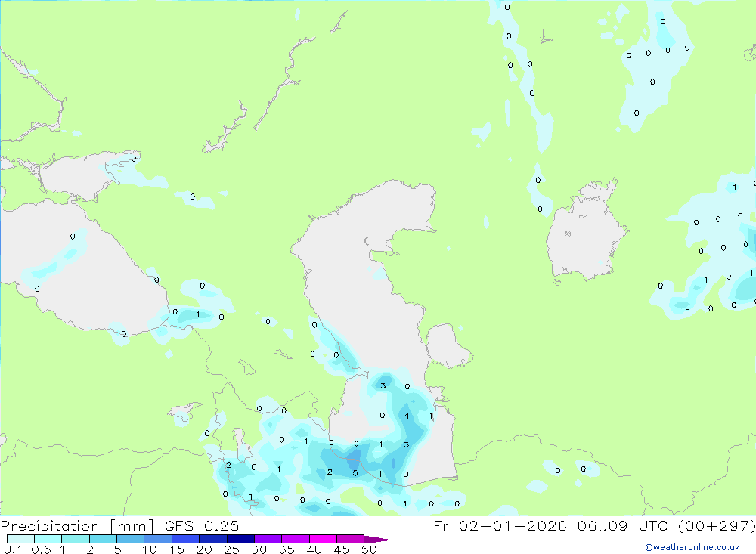
Task: Pick the 15 to 20 mm legend swatch
Action: [186, 539]
